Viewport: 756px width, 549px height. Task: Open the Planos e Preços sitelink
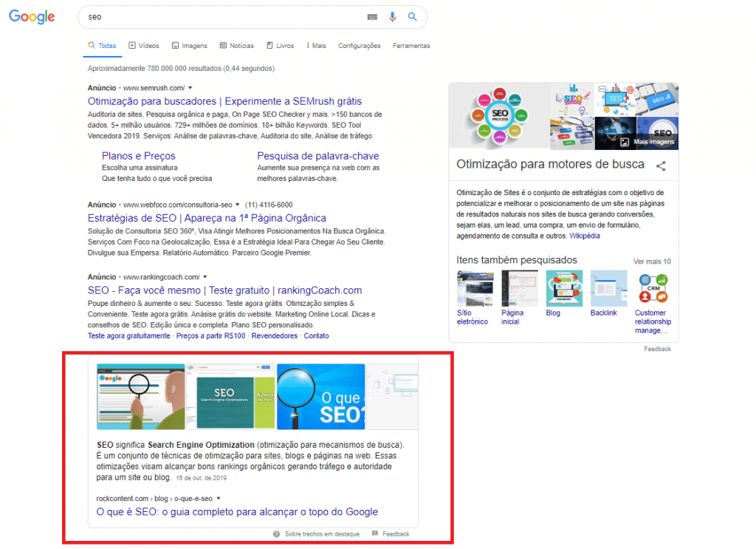(138, 156)
